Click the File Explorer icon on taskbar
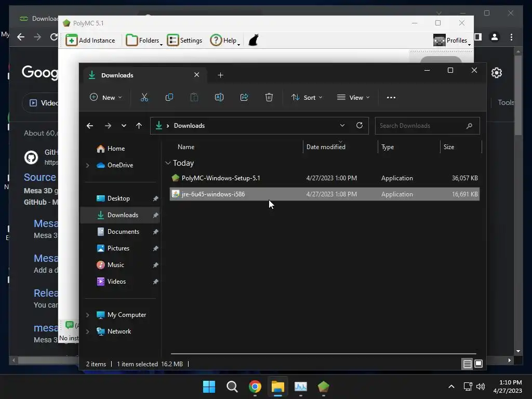The image size is (532, 399). [278, 387]
